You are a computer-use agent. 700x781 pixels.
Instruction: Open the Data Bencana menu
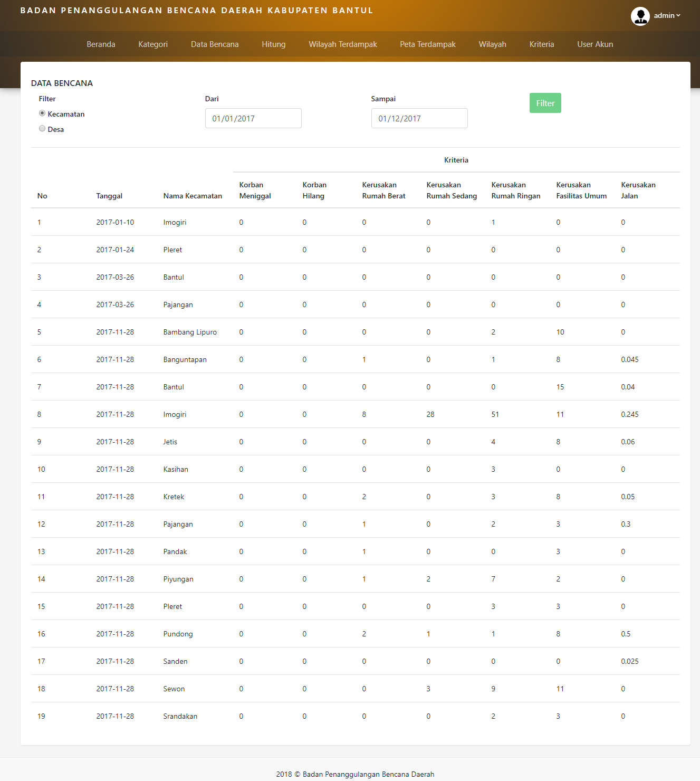pyautogui.click(x=215, y=44)
